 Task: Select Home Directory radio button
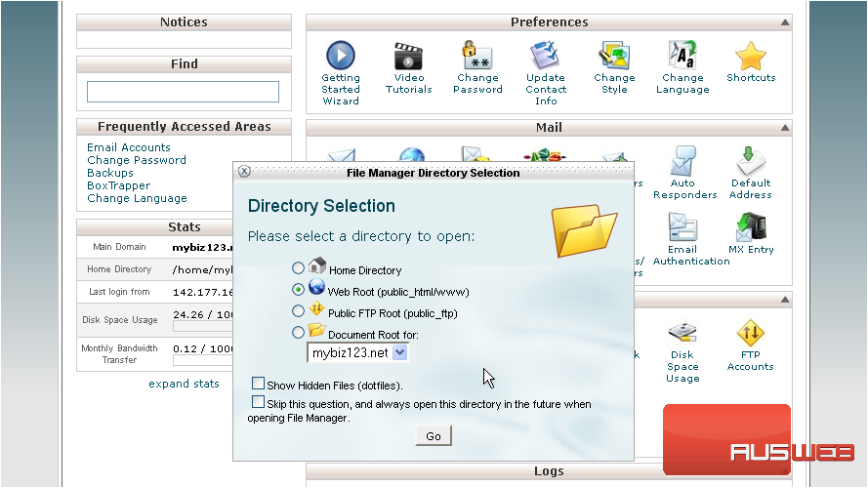pyautogui.click(x=299, y=268)
